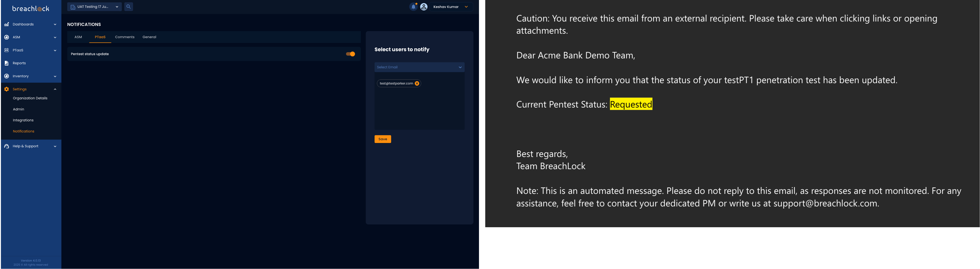Open the Integrations settings page
Image resolution: width=980 pixels, height=269 pixels.
(x=23, y=120)
